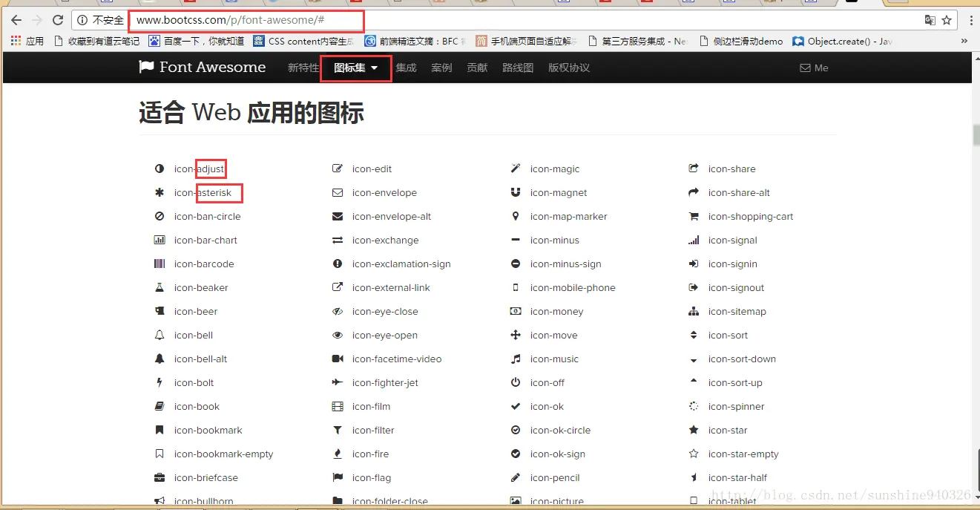
Task: Click the barcode icon glyph
Action: tap(159, 264)
